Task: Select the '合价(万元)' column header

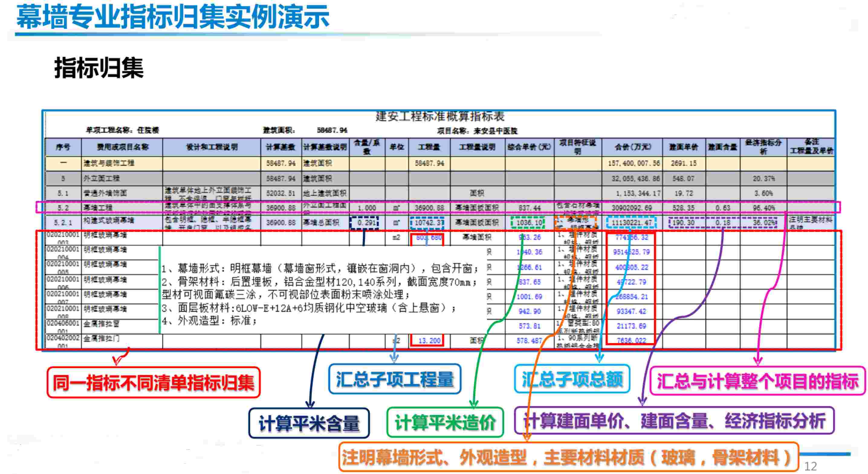Action: 633,147
